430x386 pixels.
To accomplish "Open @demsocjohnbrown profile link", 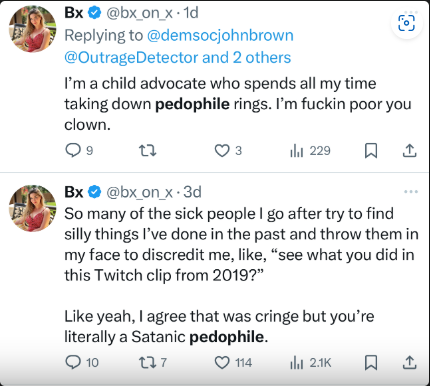I will [x=220, y=35].
